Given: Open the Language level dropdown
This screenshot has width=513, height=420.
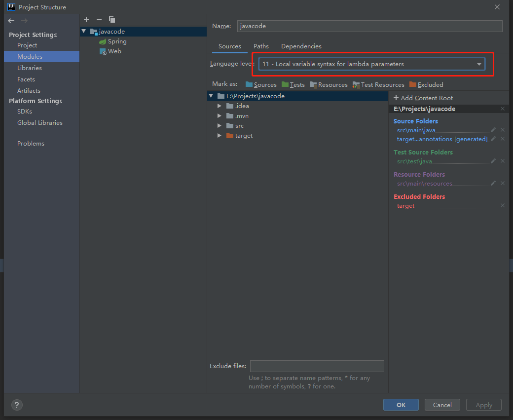Looking at the screenshot, I should pos(478,64).
